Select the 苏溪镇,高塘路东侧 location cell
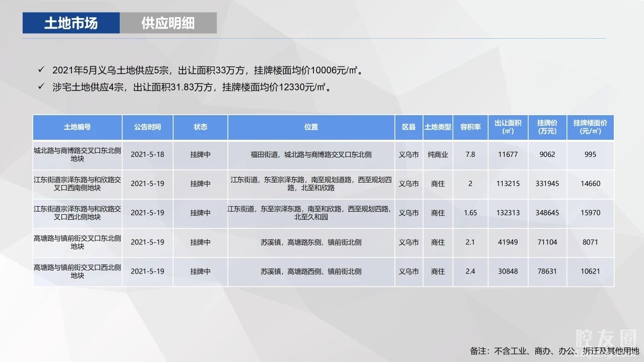644x362 pixels. [x=311, y=242]
